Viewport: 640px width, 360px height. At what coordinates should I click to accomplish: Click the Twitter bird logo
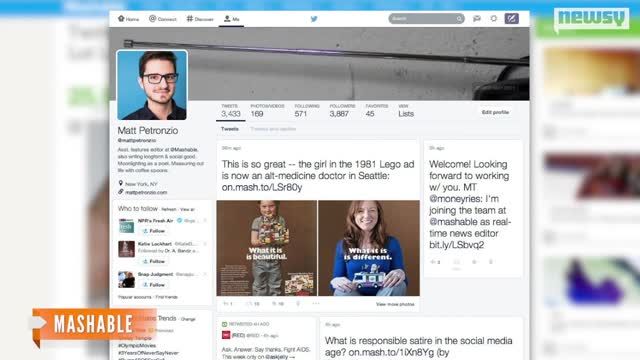coord(314,19)
